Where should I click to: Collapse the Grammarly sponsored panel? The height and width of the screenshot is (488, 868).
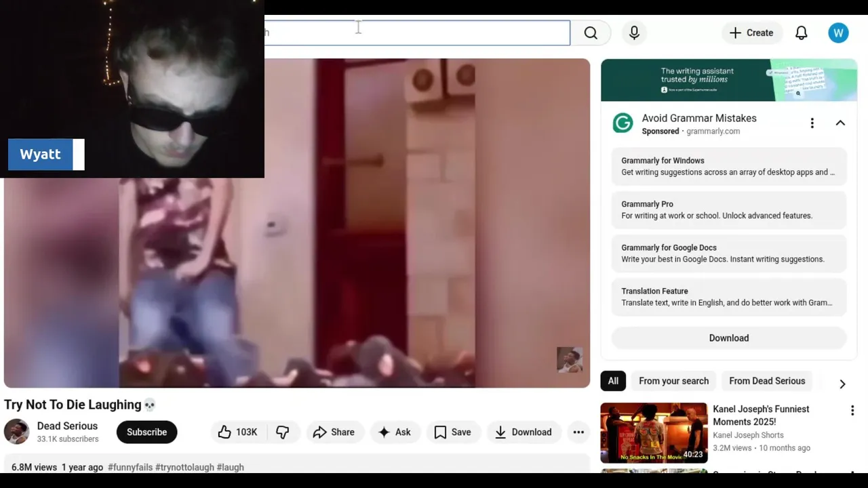840,123
